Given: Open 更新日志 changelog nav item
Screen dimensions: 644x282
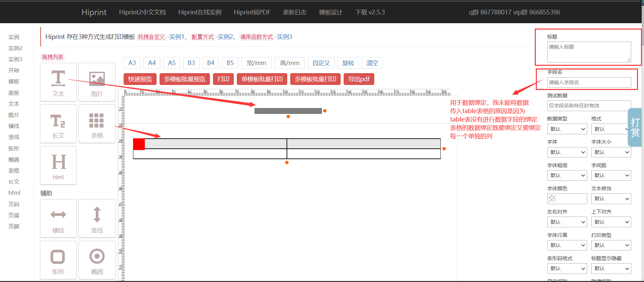Looking at the screenshot, I should point(295,12).
